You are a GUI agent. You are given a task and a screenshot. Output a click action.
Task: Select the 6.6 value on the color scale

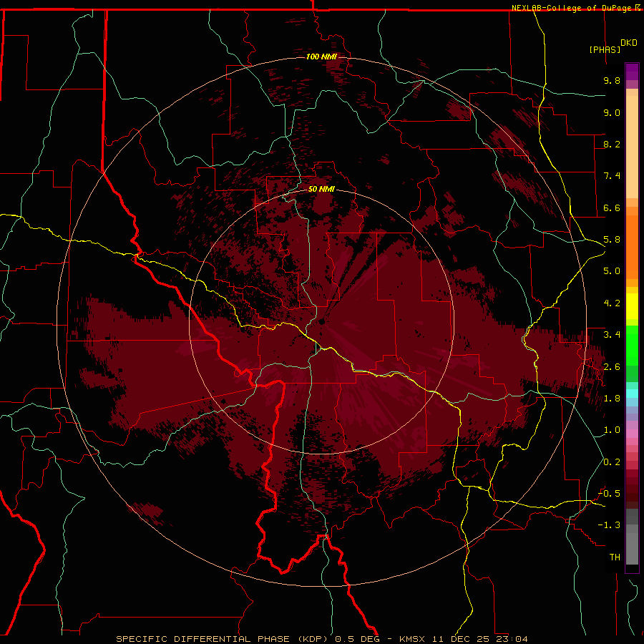[612, 208]
